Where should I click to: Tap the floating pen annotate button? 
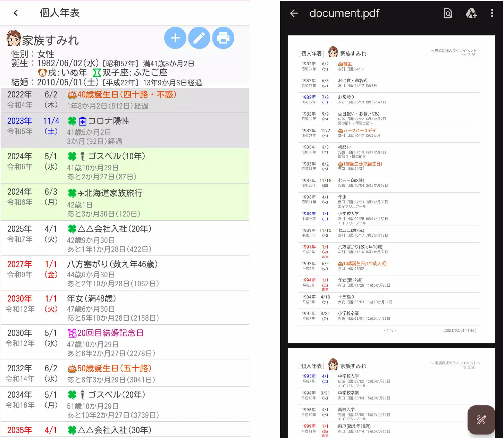pyautogui.click(x=481, y=420)
